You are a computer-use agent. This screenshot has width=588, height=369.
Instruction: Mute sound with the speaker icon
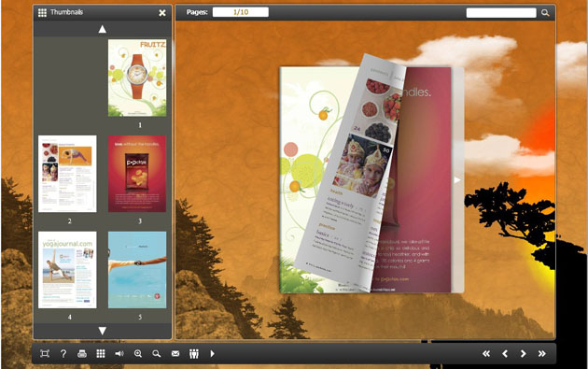119,354
